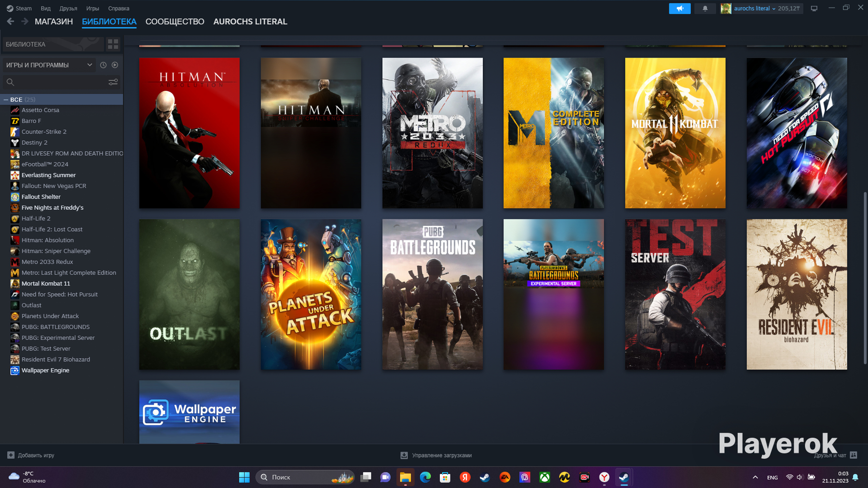
Task: Click the plus icon to add a game
Action: click(x=11, y=455)
